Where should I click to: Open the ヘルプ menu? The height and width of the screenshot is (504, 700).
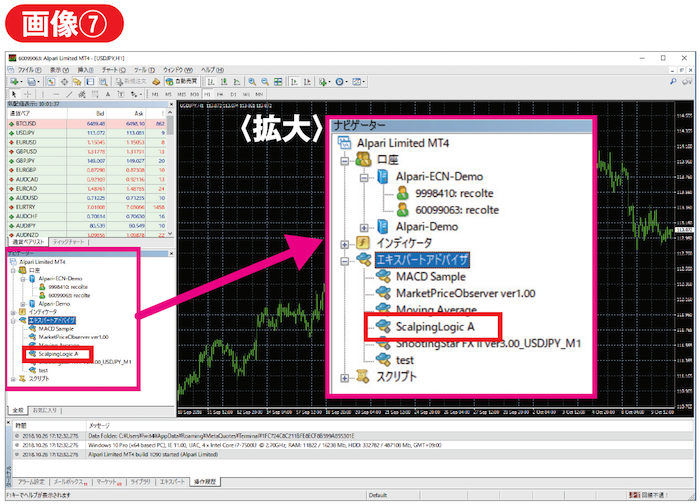(212, 70)
